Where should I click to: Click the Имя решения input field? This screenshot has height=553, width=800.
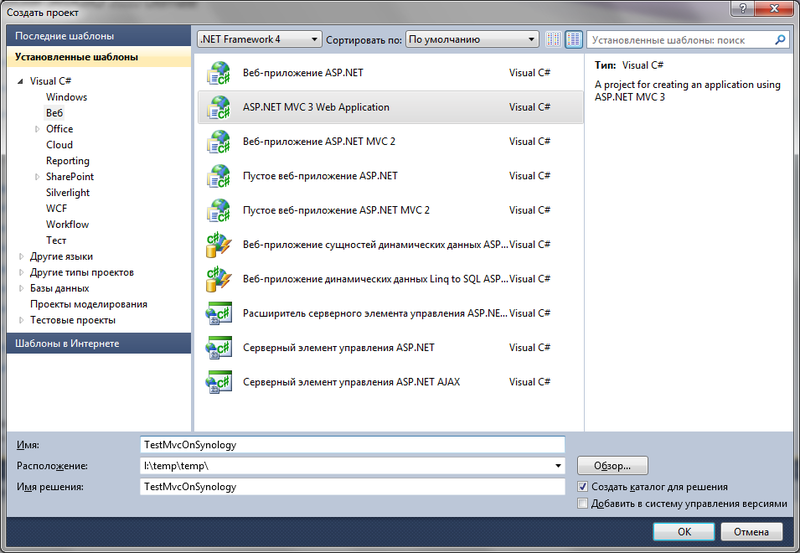(x=352, y=487)
